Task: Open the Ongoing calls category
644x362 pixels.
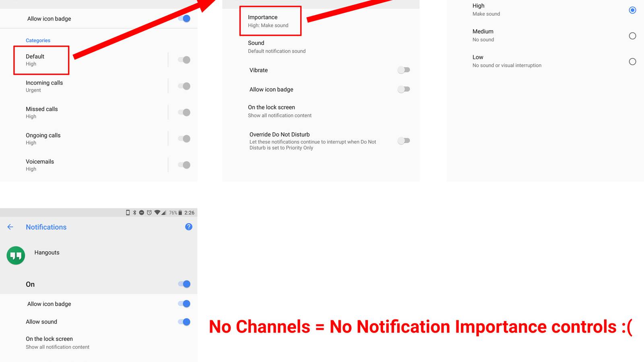Action: [43, 139]
